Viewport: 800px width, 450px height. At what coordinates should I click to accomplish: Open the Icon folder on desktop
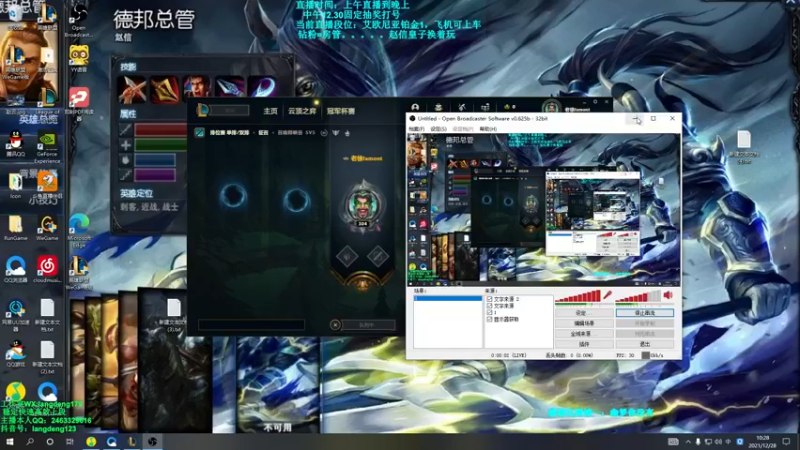(15, 186)
